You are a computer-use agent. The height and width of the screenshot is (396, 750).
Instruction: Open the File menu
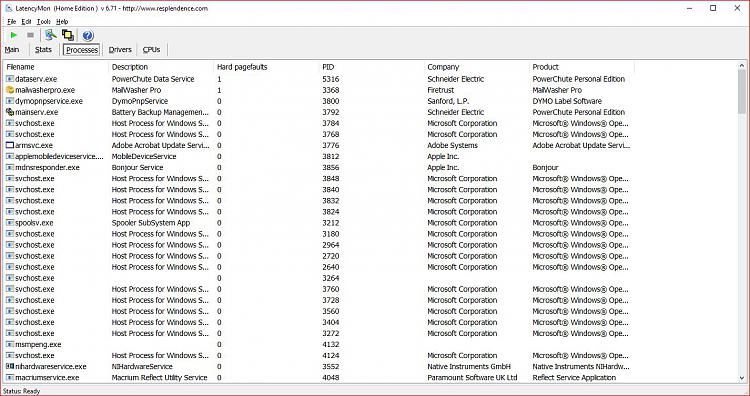[x=11, y=22]
